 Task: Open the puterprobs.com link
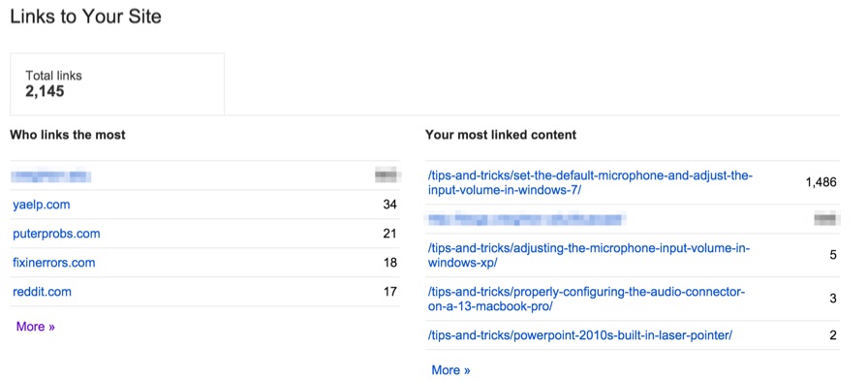click(56, 234)
